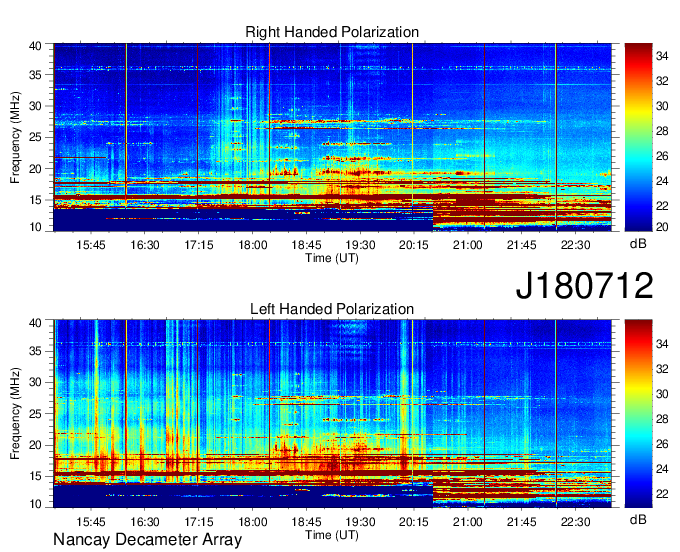Click the 21:45 time tick under the Right Handed plot
The height and width of the screenshot is (552, 680).
pos(521,245)
